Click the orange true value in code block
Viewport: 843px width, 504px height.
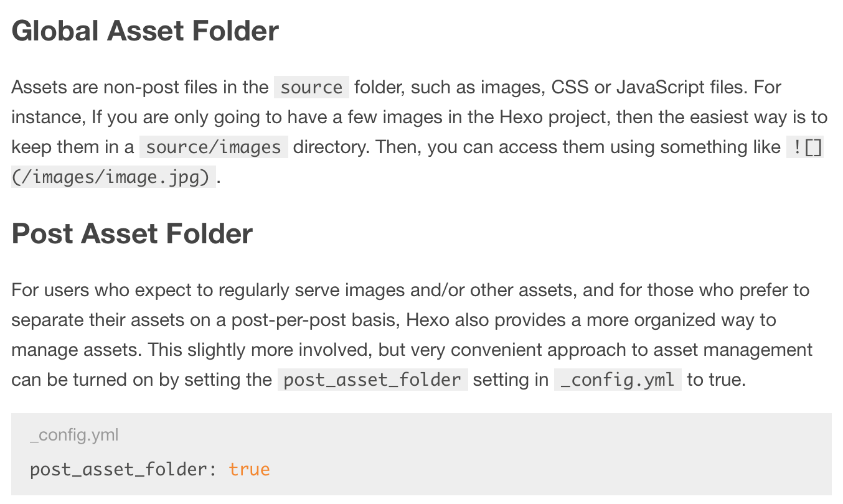tap(249, 469)
